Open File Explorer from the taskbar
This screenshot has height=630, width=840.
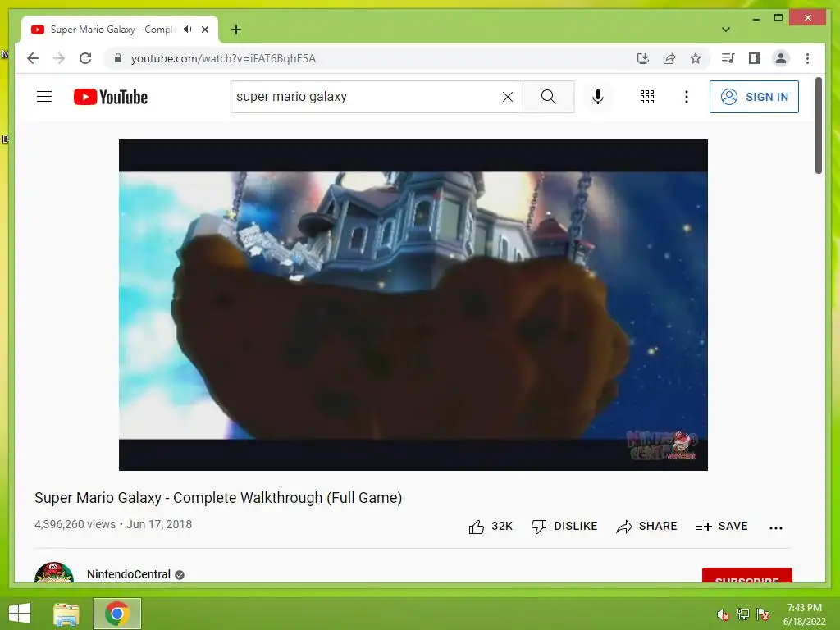coord(66,614)
